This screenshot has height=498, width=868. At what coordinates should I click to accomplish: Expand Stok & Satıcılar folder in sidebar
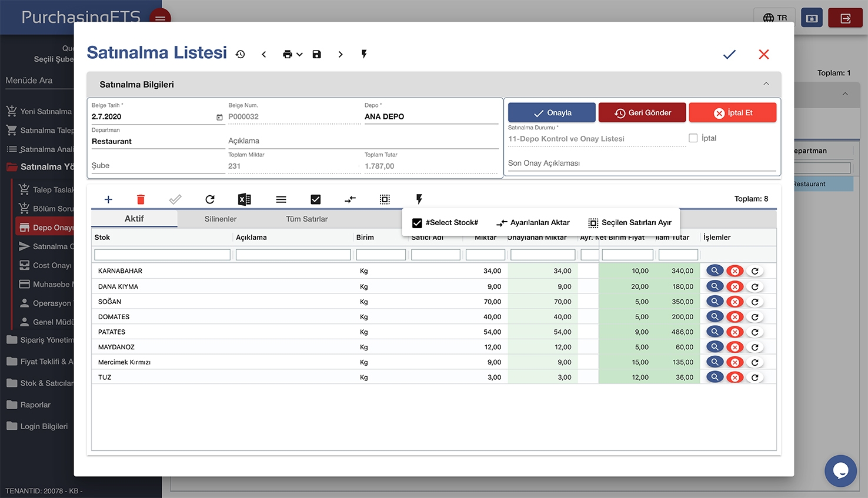tap(39, 383)
